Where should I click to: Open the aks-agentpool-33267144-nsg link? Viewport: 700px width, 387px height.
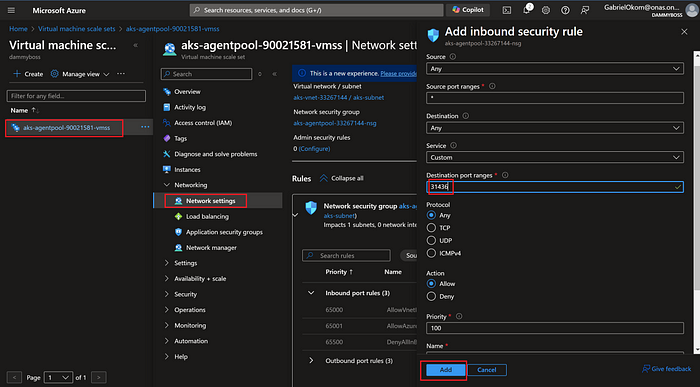coord(335,123)
